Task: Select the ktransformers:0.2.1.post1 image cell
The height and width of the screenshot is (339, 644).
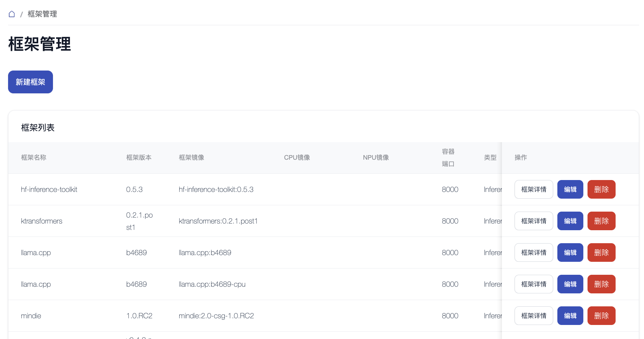Action: click(218, 221)
